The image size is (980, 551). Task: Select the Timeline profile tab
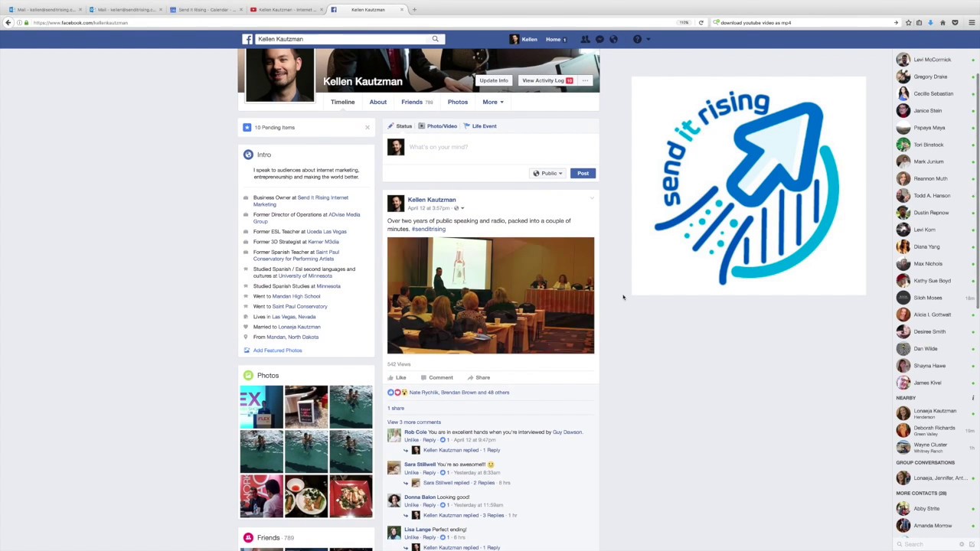coord(342,102)
